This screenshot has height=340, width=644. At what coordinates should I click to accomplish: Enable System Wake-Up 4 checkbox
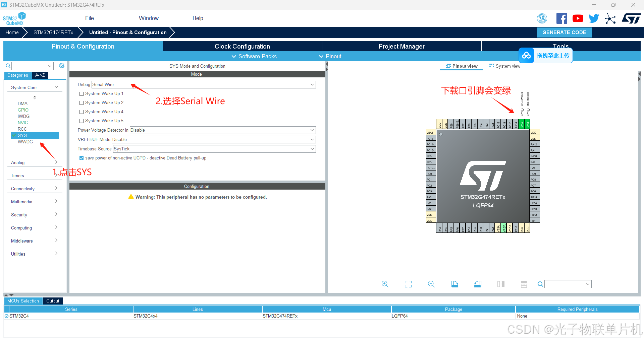(x=82, y=112)
